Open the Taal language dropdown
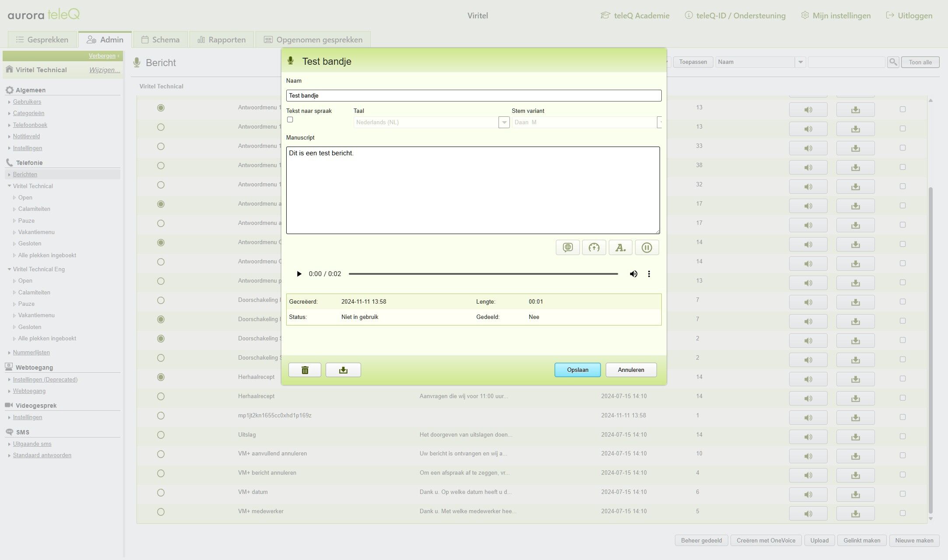Image resolution: width=948 pixels, height=560 pixels. pos(504,122)
